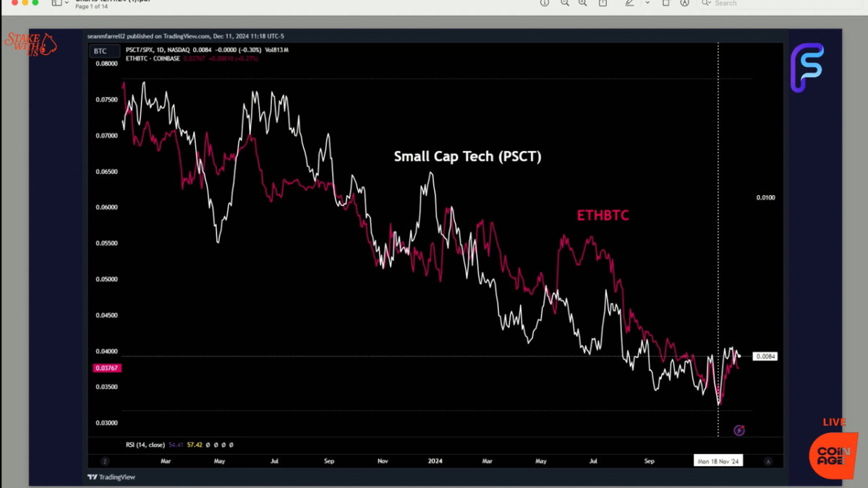Screen dimensions: 868x488
Task: Show the Markup toolbar icon
Action: point(685,3)
